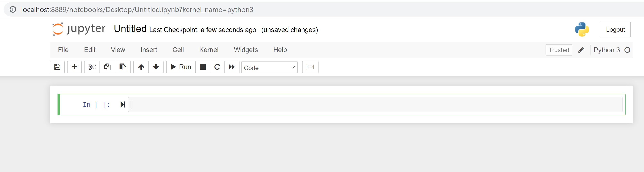
Task: Open the command palette keyboard icon
Action: point(310,67)
